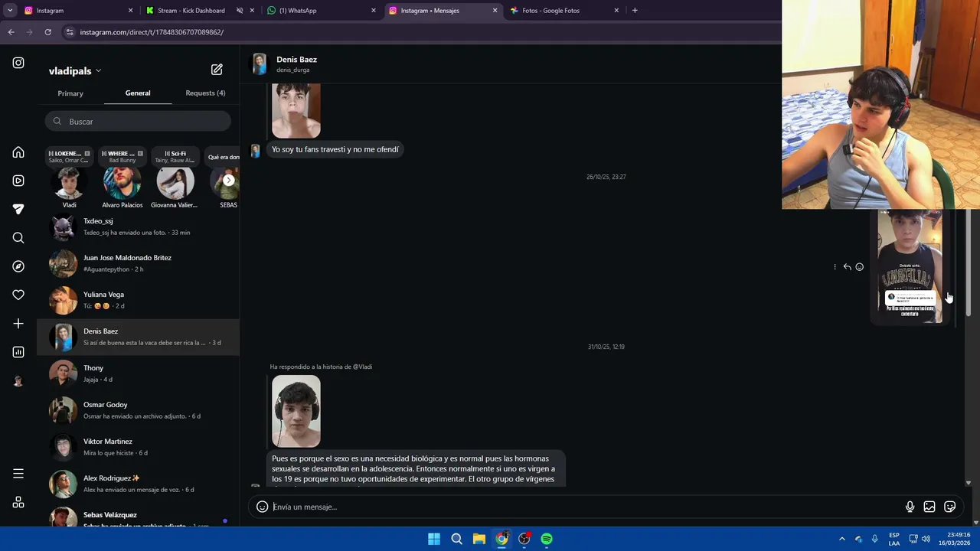The image size is (980, 551).
Task: Open Meta apps icon at sidebar bottom
Action: point(18,502)
